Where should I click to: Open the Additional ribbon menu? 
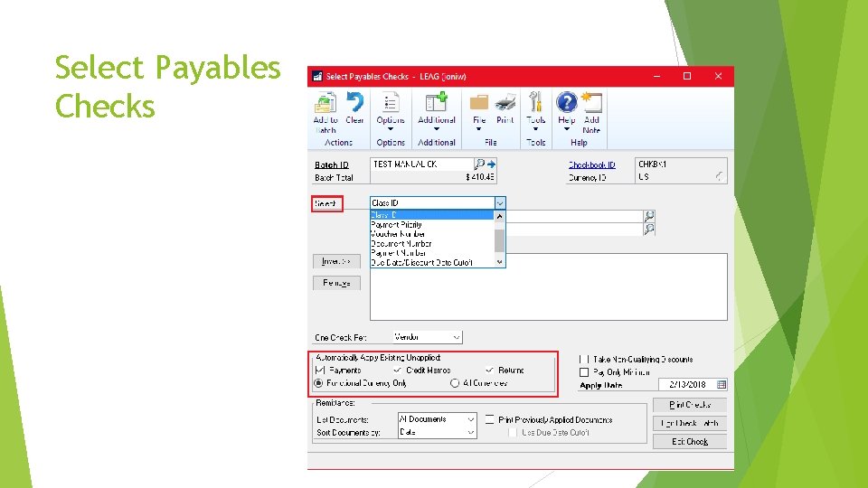(x=436, y=110)
